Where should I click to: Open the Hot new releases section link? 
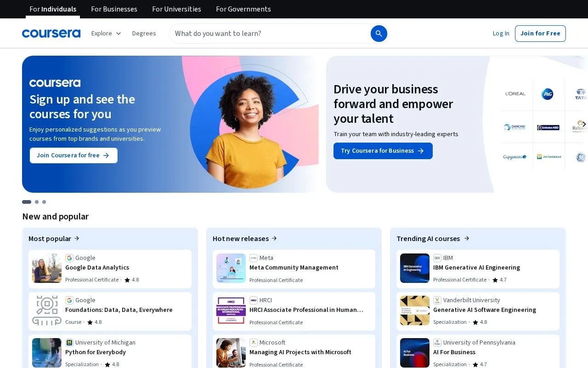[x=245, y=238]
